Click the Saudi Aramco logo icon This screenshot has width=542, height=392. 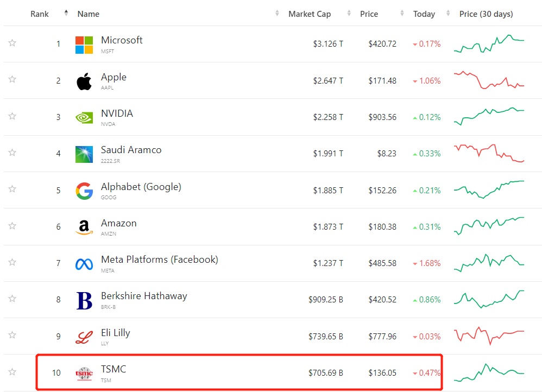(x=84, y=154)
